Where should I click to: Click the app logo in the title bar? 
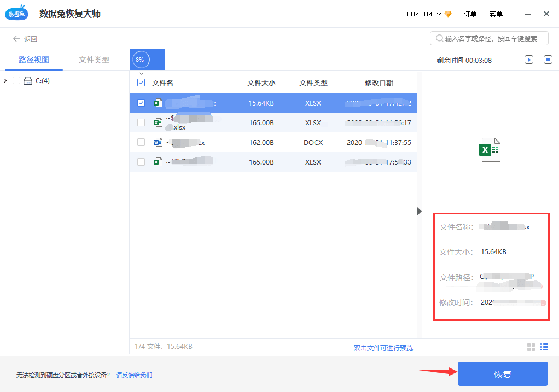pyautogui.click(x=16, y=13)
